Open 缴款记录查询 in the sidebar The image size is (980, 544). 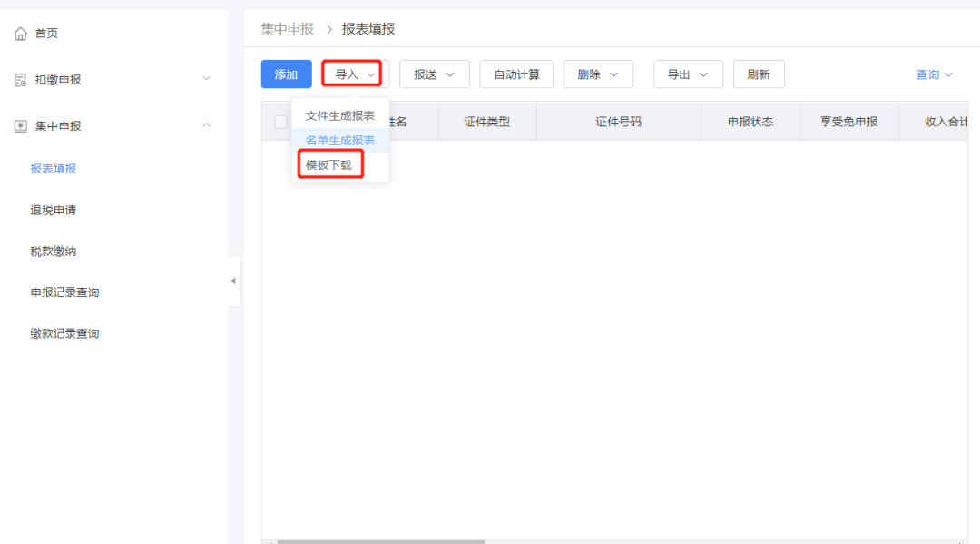click(x=64, y=333)
